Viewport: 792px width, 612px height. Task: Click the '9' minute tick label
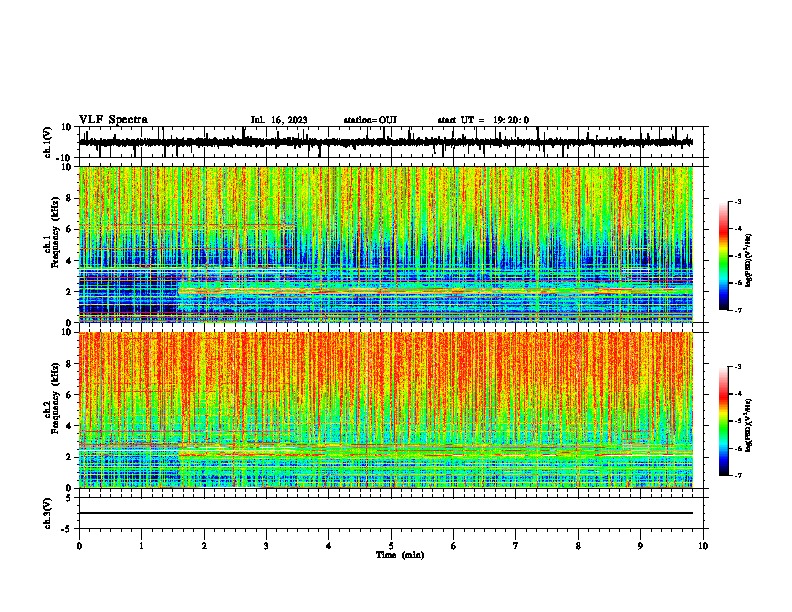click(x=640, y=546)
